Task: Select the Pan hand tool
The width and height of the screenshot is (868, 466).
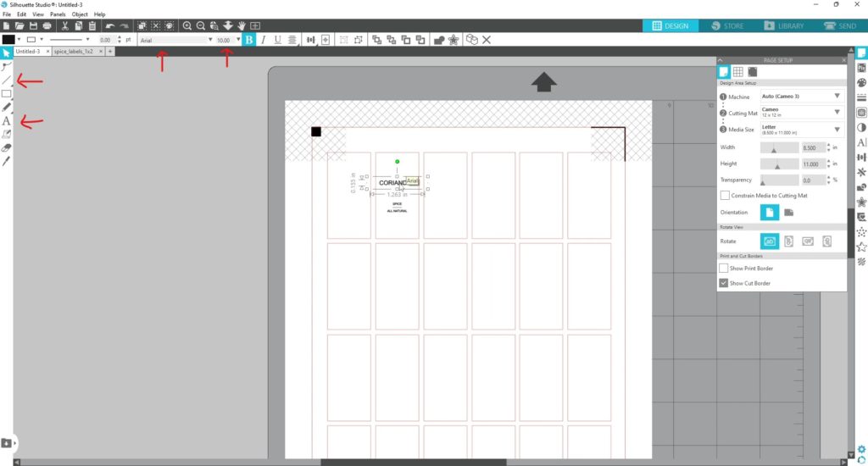Action: tap(242, 25)
